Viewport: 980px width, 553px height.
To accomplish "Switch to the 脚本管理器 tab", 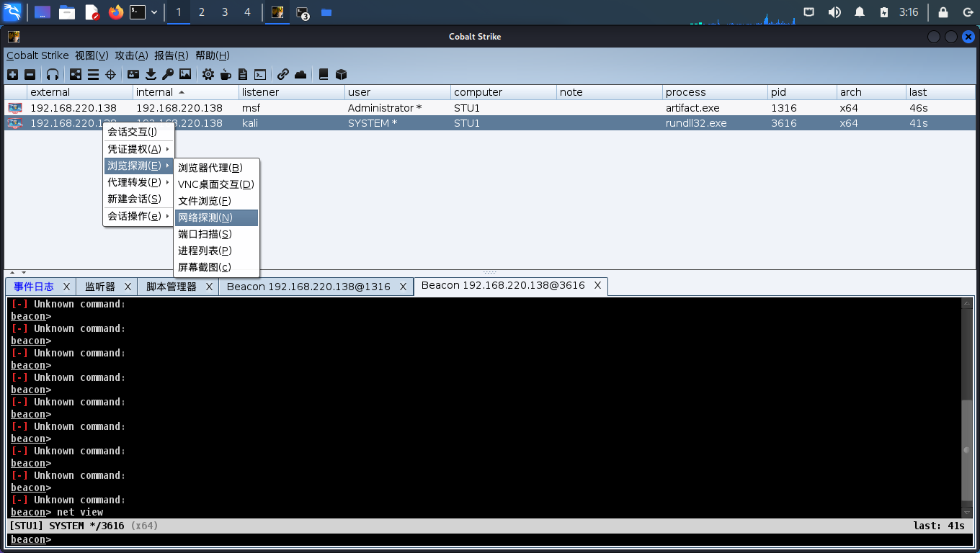I will tap(171, 287).
